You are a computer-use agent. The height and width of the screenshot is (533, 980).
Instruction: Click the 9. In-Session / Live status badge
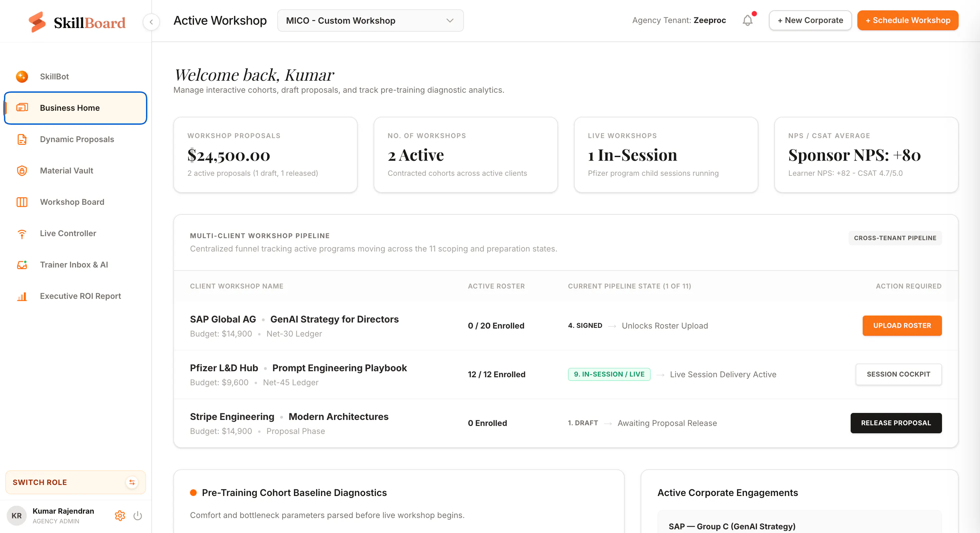[609, 374]
